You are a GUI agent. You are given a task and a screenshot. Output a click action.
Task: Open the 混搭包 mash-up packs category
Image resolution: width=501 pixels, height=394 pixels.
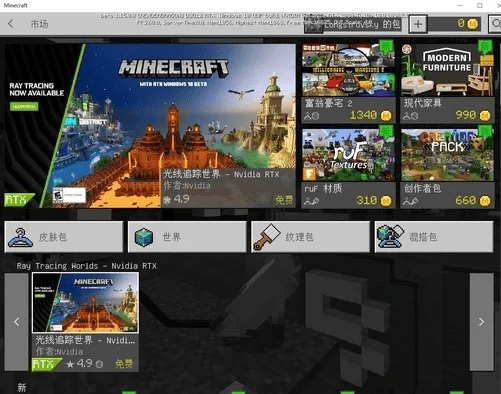point(434,237)
